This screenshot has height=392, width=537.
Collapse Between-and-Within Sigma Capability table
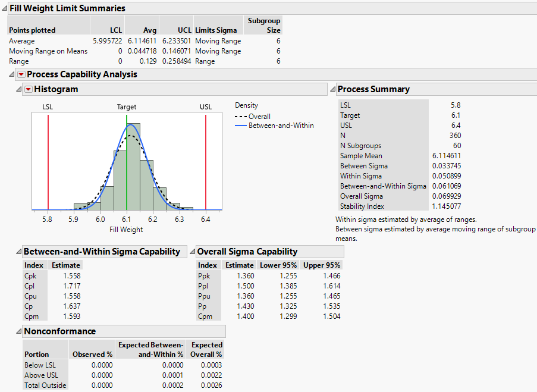pyautogui.click(x=18, y=252)
